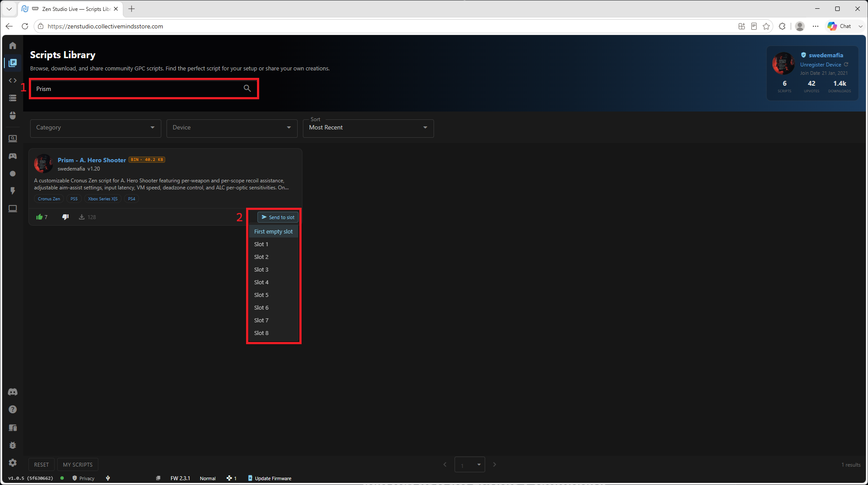Open the Prism - A. Hero Shooter title
The height and width of the screenshot is (485, 868).
(x=92, y=160)
